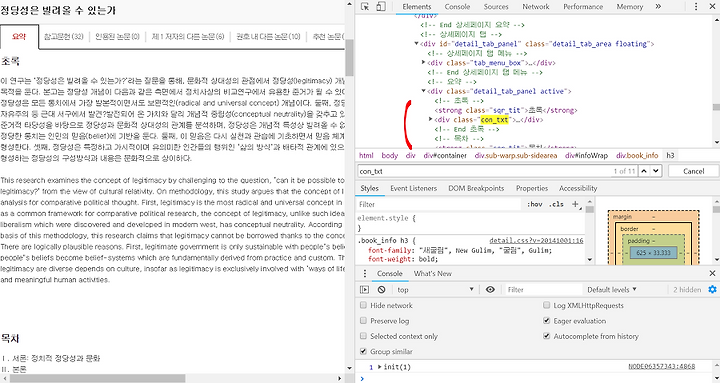Viewport: 720px width, 383px height.
Task: Open Properties pane tab
Action: click(532, 188)
